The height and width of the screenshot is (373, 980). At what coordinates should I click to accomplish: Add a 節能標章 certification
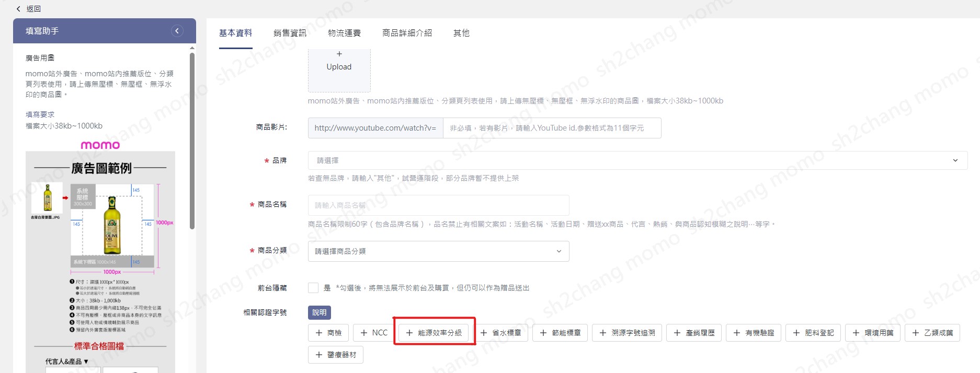pyautogui.click(x=560, y=333)
